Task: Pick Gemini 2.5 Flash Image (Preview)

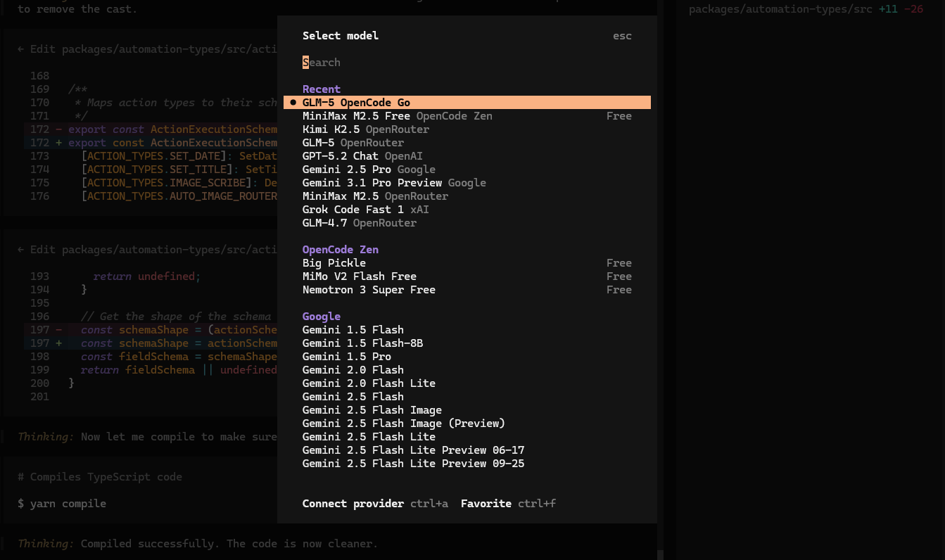Action: pos(467,424)
